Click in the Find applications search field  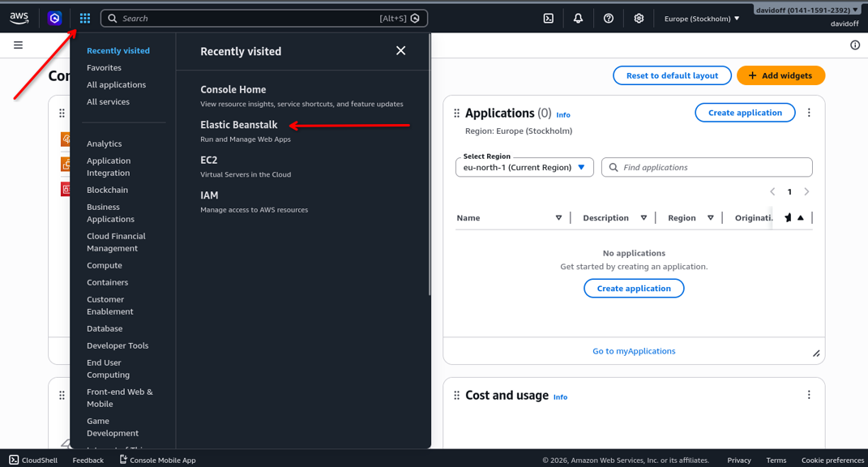coord(706,167)
